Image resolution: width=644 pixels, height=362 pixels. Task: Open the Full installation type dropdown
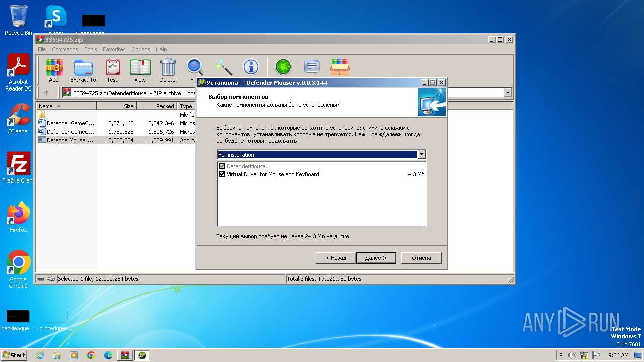click(422, 155)
